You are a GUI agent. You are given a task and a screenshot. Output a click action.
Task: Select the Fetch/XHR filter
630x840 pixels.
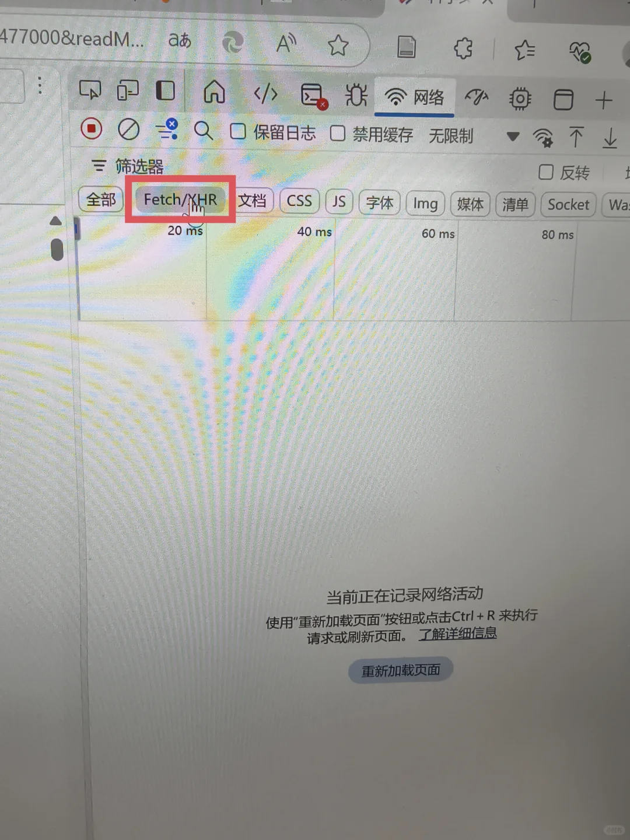coord(180,199)
